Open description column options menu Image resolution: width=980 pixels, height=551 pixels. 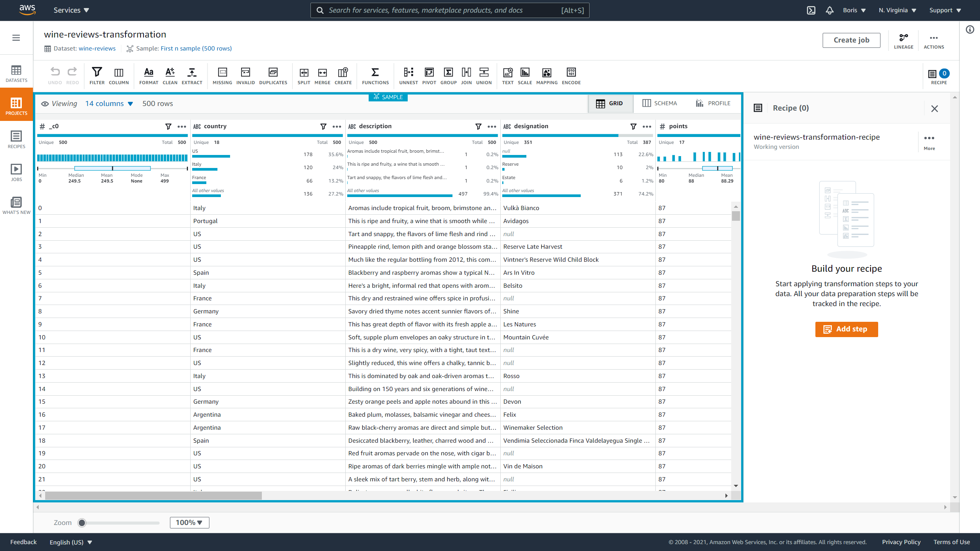[492, 127]
